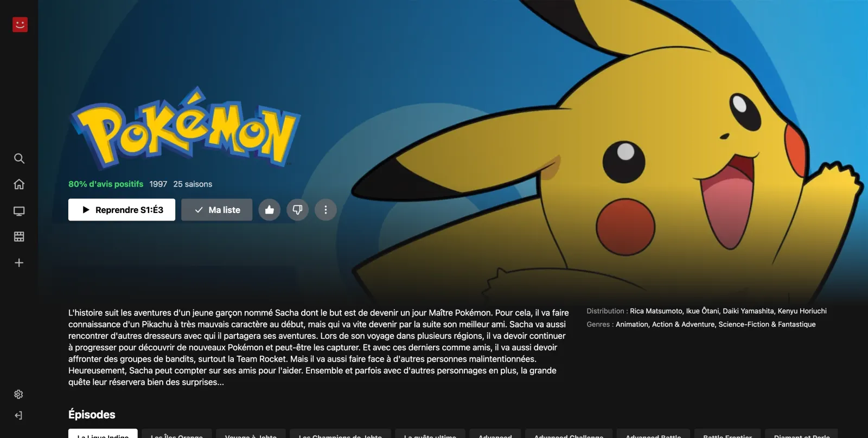Open La quête ultime season tab

coord(430,434)
